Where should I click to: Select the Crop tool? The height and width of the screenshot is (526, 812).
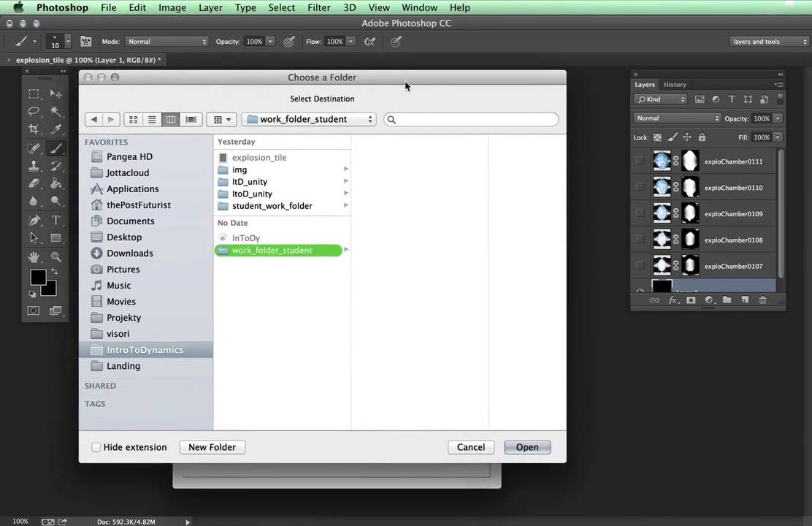tap(34, 129)
